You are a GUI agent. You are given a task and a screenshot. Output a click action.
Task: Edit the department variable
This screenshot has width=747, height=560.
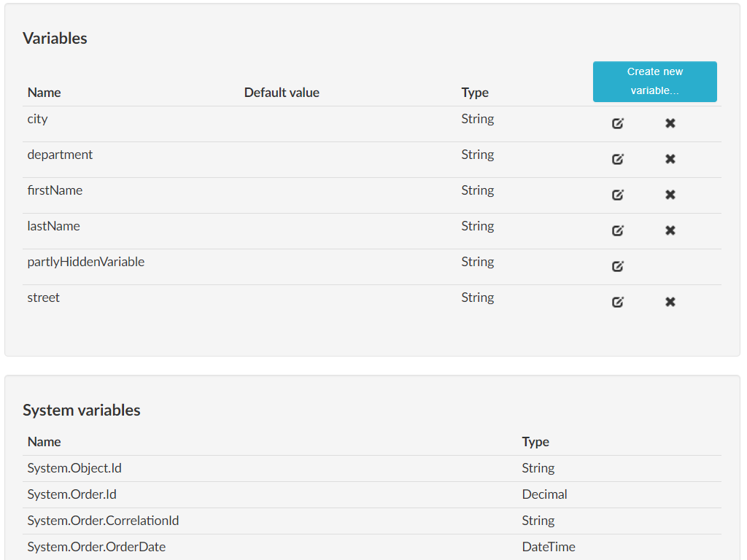tap(618, 159)
